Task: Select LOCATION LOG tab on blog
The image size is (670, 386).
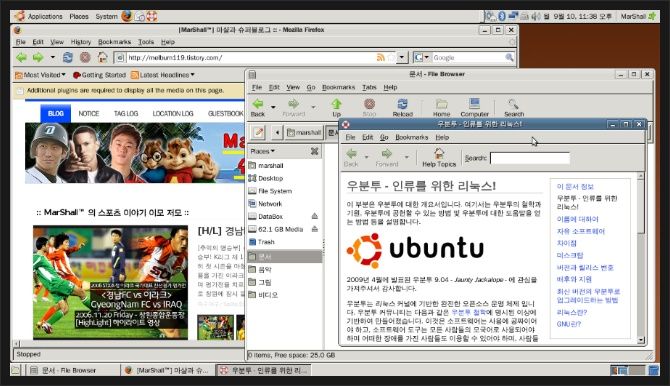Action: (173, 113)
